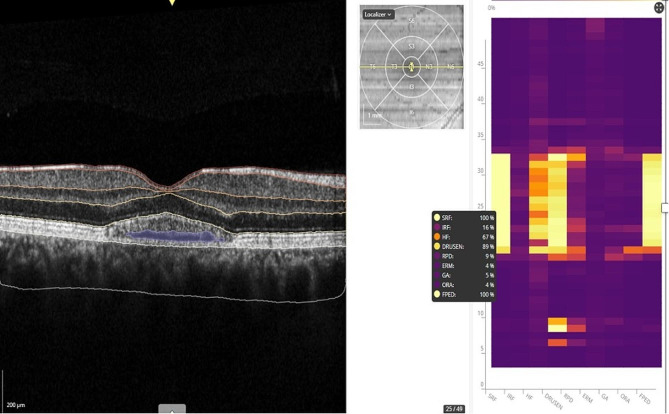Select the S3 sector on localizer grid
This screenshot has width=669, height=414.
pyautogui.click(x=411, y=46)
